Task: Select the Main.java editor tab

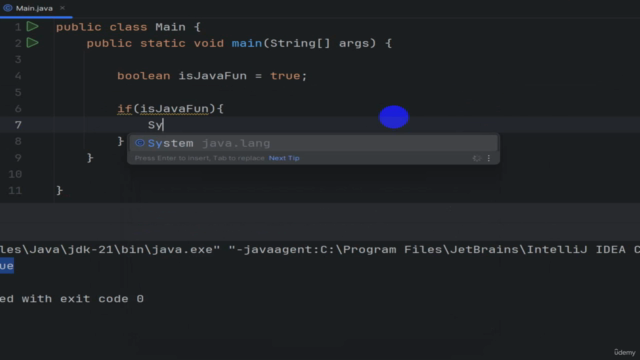Action: point(34,8)
